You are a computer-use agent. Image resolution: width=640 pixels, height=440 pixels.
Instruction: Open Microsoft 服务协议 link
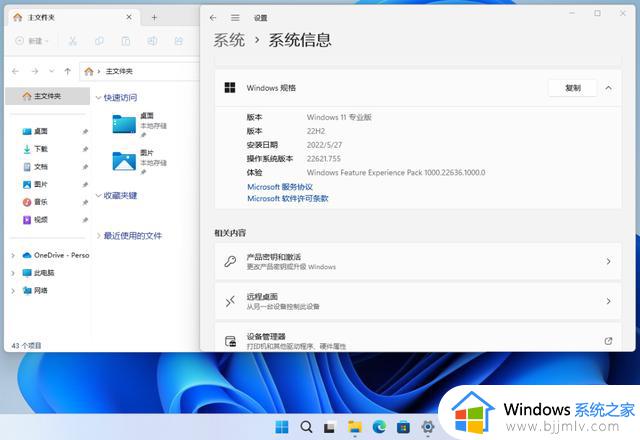(x=280, y=187)
